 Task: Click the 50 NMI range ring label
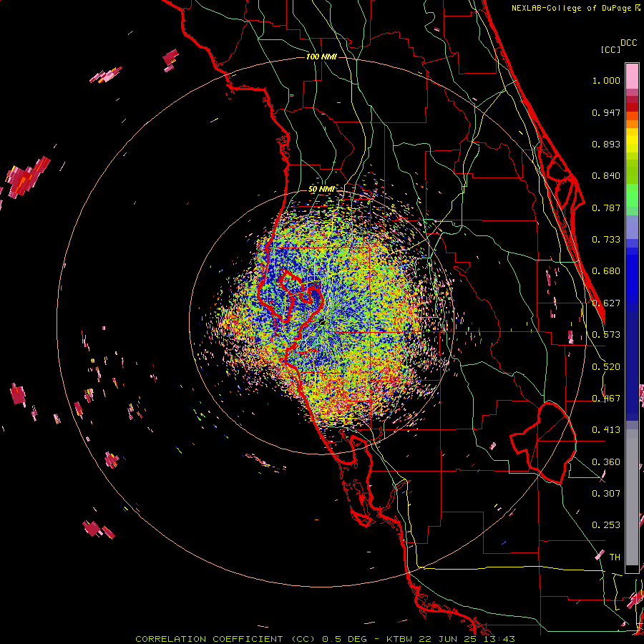click(x=321, y=190)
